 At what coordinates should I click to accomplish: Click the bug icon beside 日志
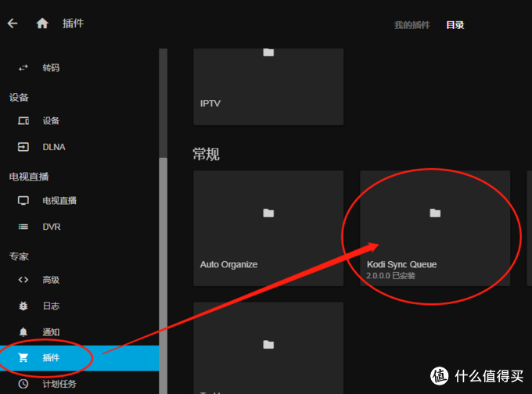coord(23,306)
